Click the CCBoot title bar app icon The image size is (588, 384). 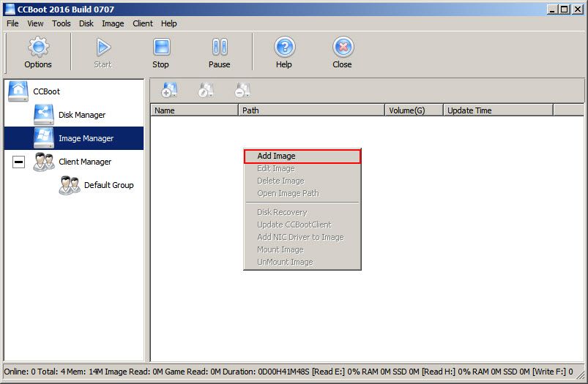tap(10, 9)
